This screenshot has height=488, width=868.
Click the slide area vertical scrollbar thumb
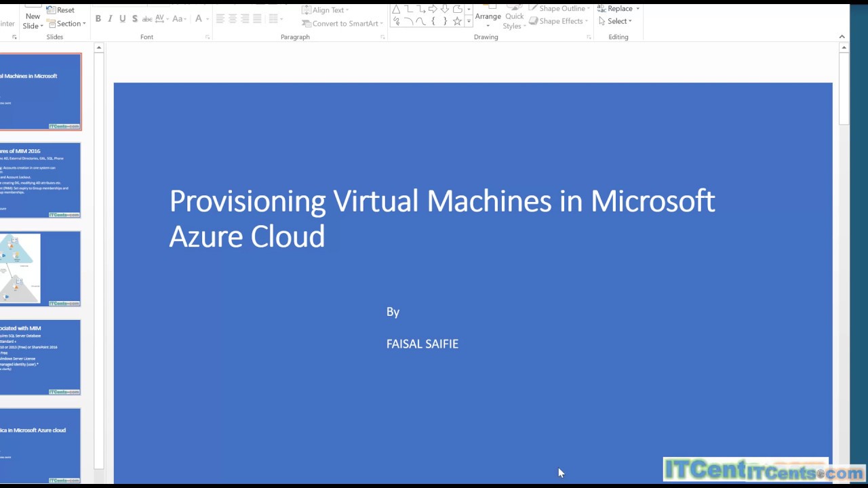click(x=843, y=89)
